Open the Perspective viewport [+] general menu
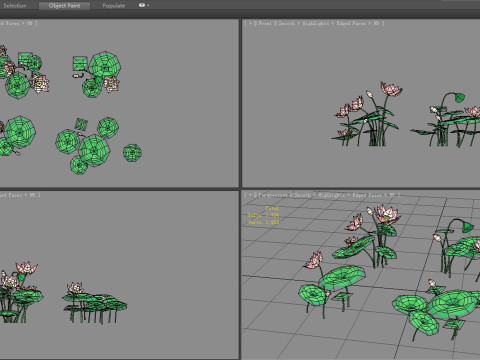 tap(250, 195)
